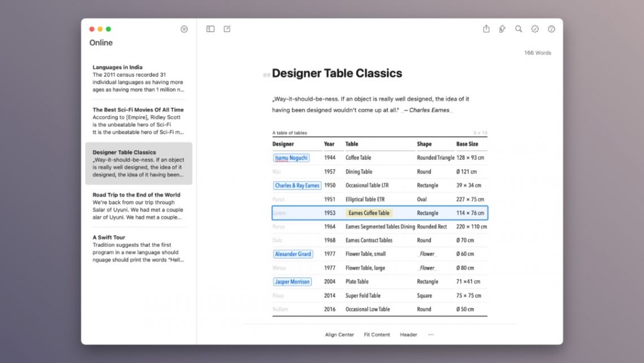This screenshot has width=644, height=363.
Task: Activate the syntax check badge icon
Action: 535,29
